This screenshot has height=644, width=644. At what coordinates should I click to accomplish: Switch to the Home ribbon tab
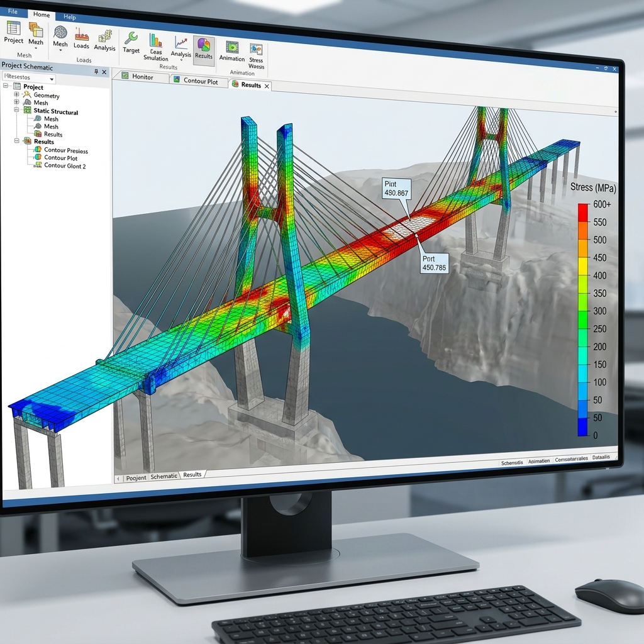(x=42, y=14)
